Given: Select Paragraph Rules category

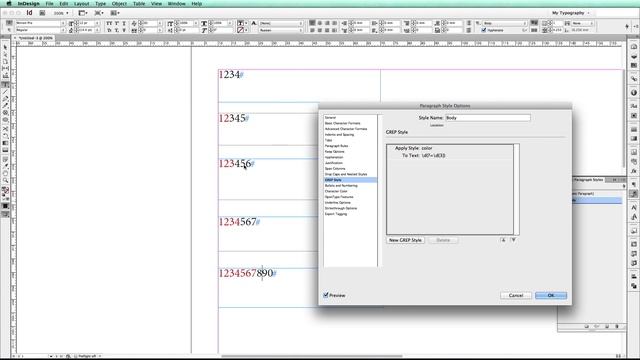Looking at the screenshot, I should 336,146.
